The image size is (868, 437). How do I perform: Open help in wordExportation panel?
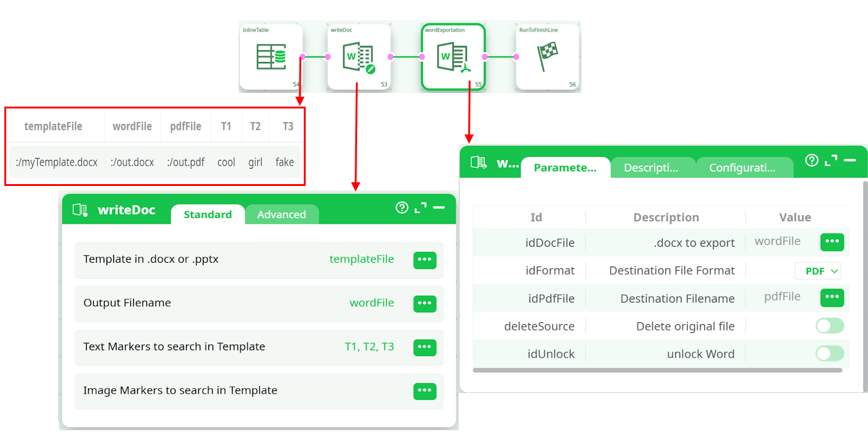(812, 161)
